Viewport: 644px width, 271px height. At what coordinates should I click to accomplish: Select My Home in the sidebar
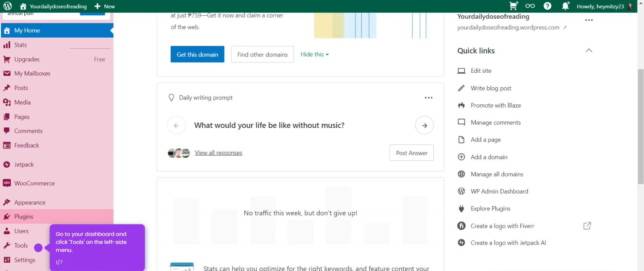[x=57, y=30]
